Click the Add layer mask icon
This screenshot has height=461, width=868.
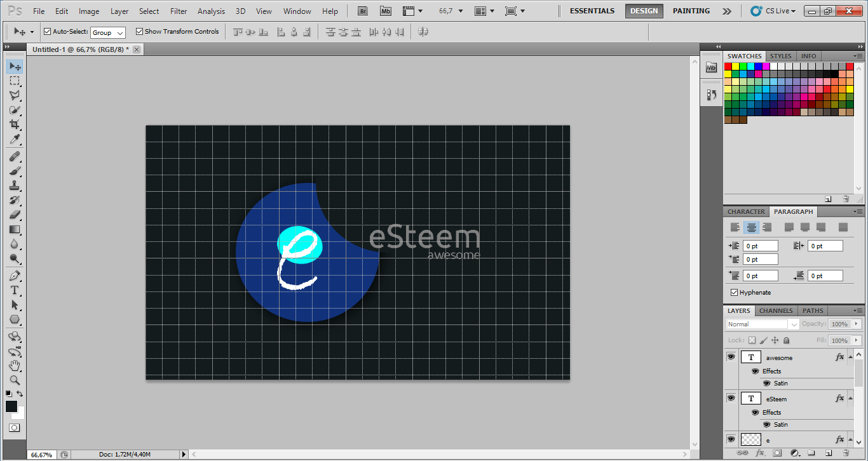coord(777,453)
